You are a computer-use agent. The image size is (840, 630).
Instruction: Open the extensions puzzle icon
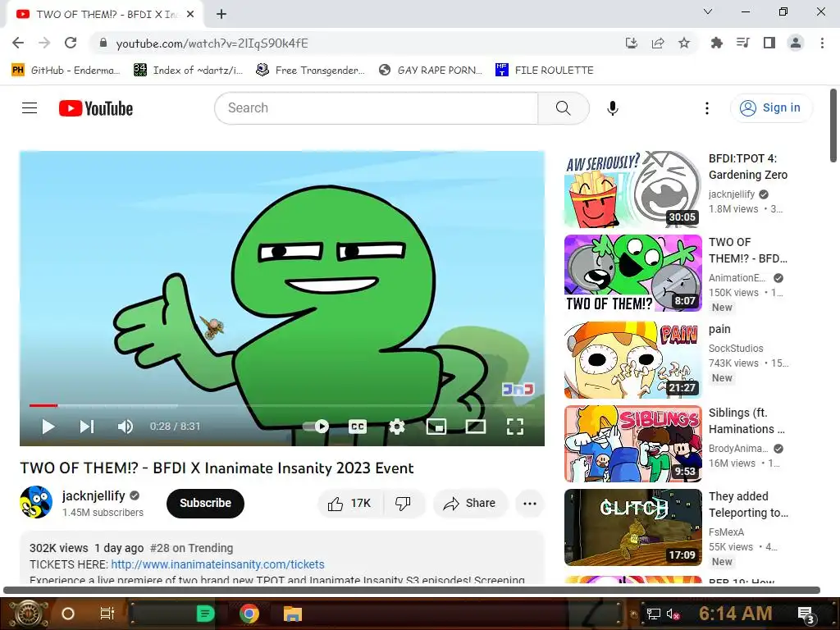[716, 43]
